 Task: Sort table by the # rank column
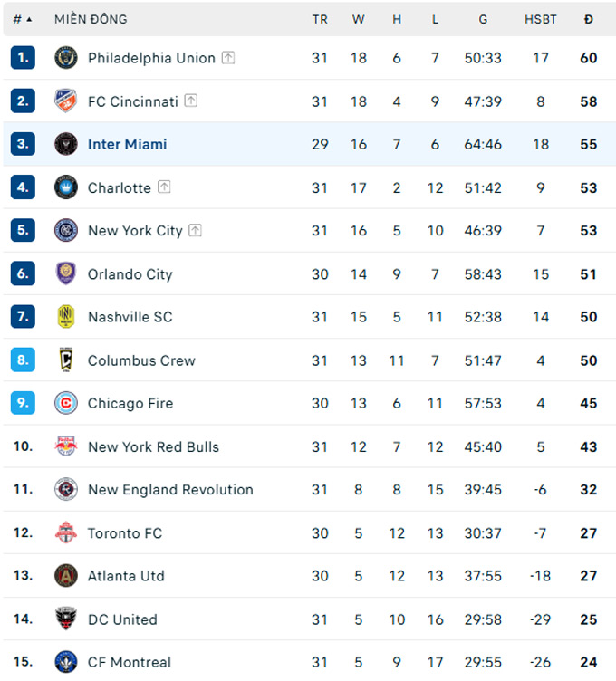[x=22, y=19]
